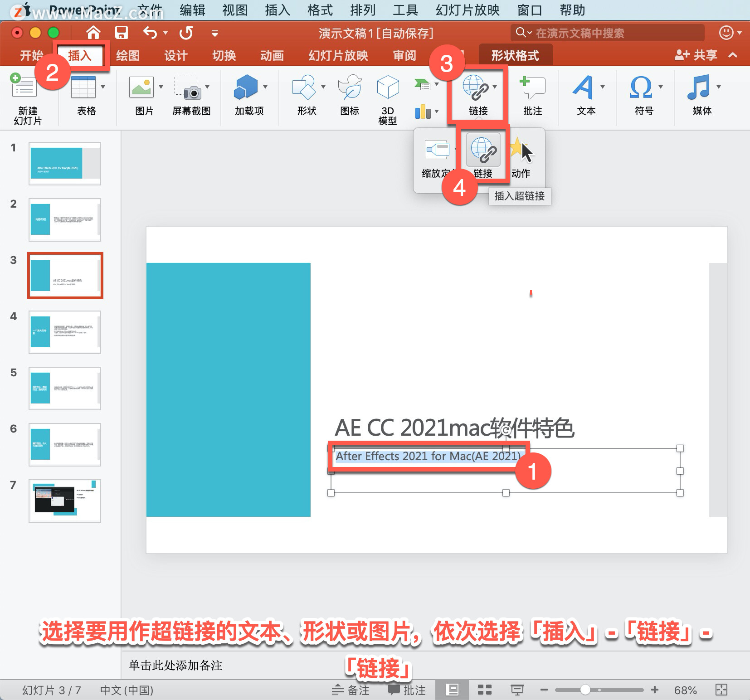Screen dimensions: 750x700
Task: Toggle 批注 comments in status bar
Action: click(407, 690)
